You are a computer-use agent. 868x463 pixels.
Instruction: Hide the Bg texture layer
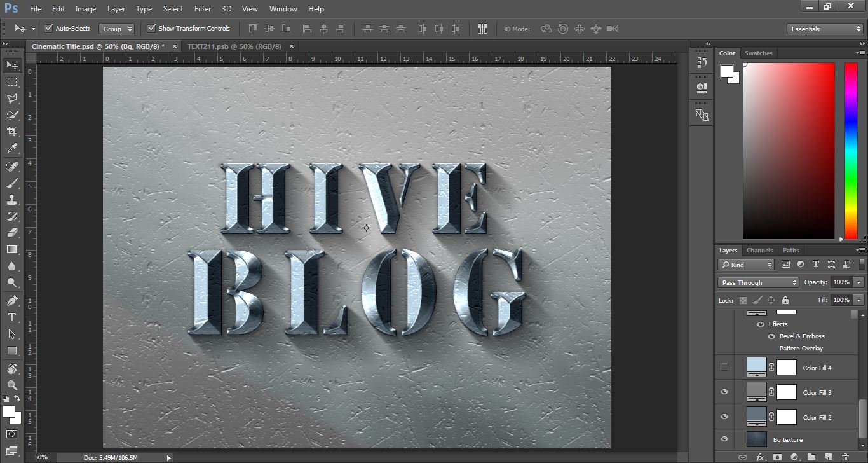[x=724, y=439]
